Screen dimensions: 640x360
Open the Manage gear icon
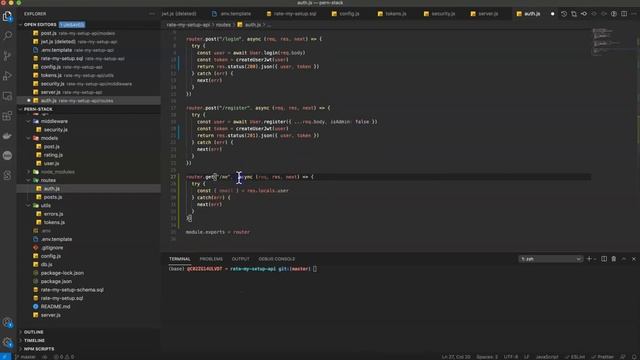(x=7, y=342)
